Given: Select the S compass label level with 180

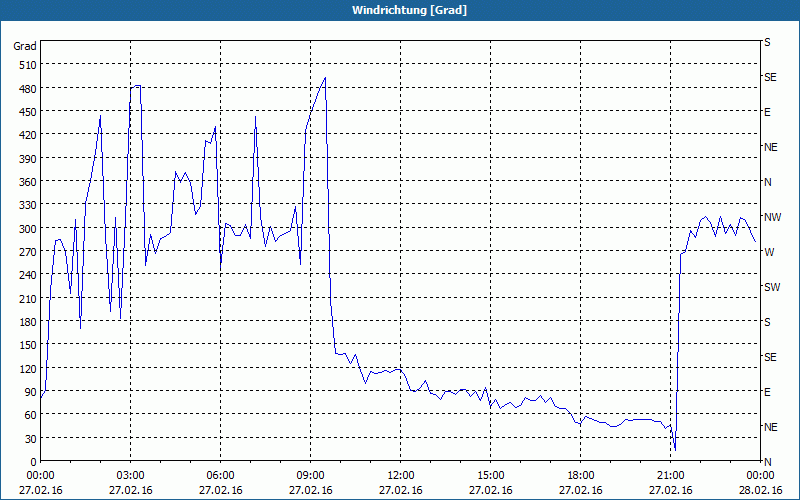Looking at the screenshot, I should pos(767,322).
